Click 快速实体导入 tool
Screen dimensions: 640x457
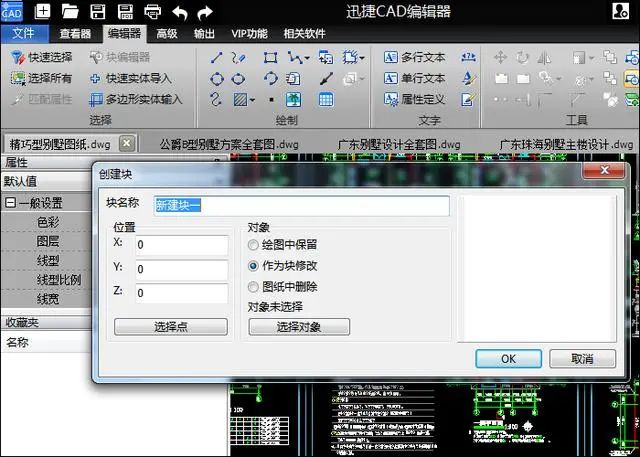pyautogui.click(x=131, y=78)
